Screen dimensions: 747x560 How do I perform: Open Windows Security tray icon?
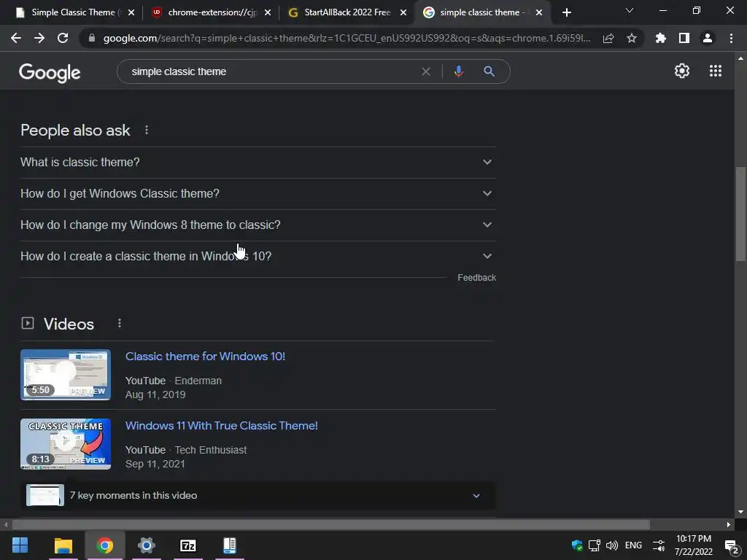tap(577, 545)
